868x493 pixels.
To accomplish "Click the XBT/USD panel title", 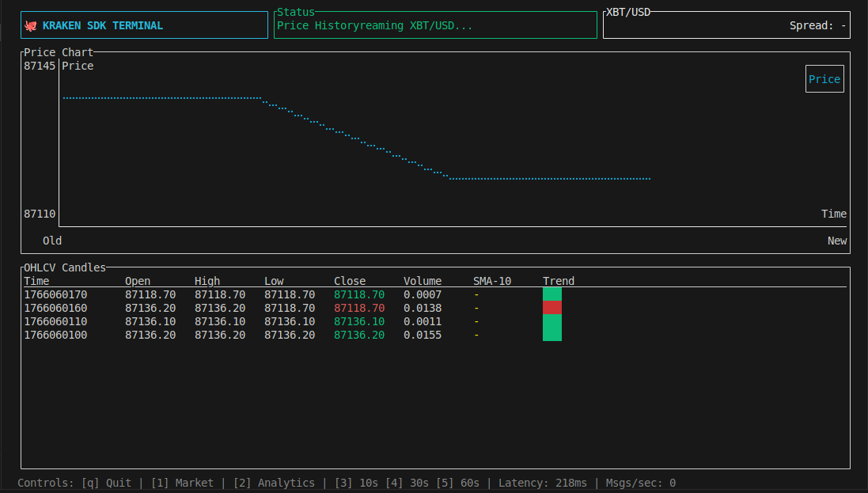I will click(628, 12).
